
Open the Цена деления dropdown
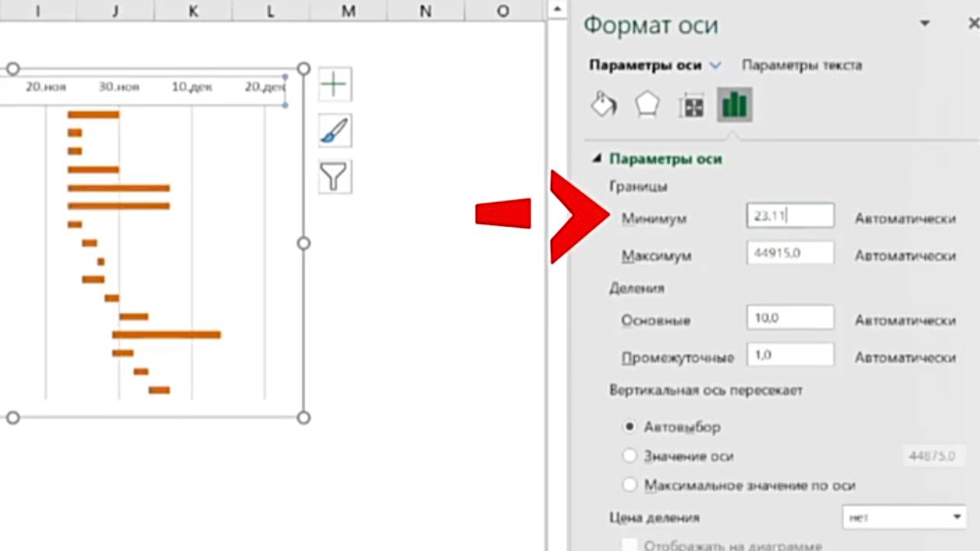pyautogui.click(x=904, y=517)
